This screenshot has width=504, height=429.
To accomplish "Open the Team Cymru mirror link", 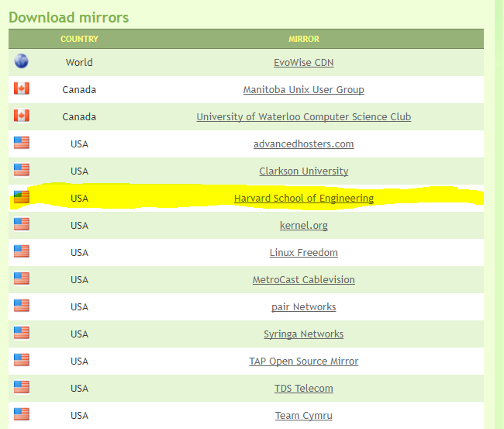I will point(303,416).
